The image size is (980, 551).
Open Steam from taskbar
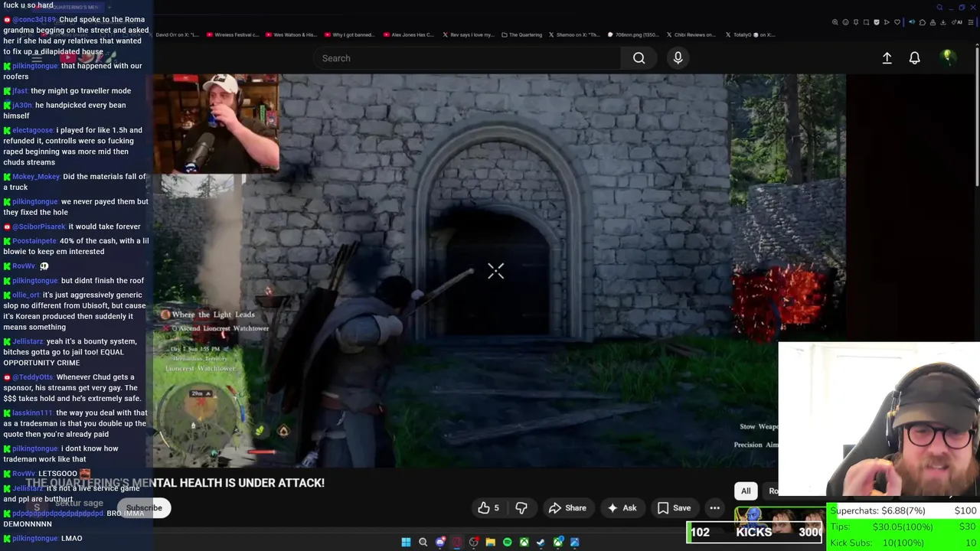click(x=541, y=542)
